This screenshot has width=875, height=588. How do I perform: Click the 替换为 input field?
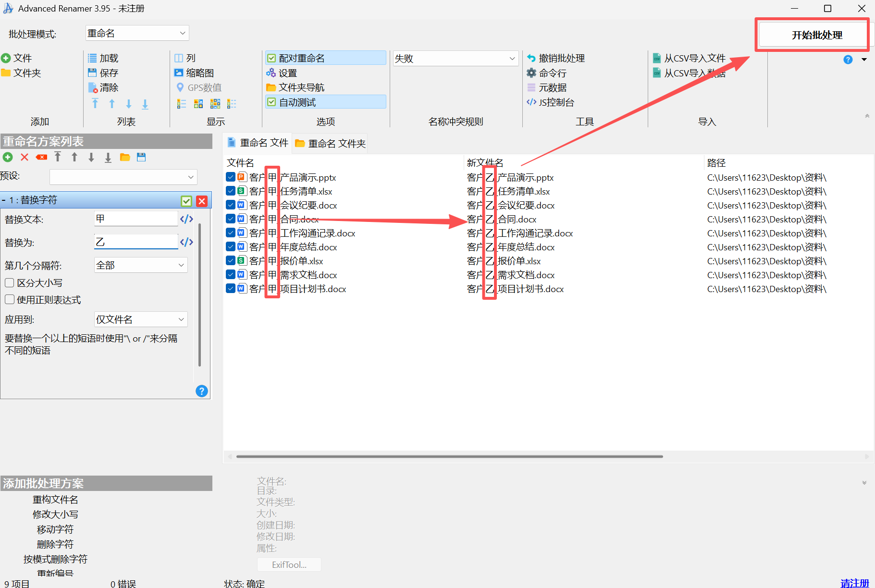[x=136, y=242]
